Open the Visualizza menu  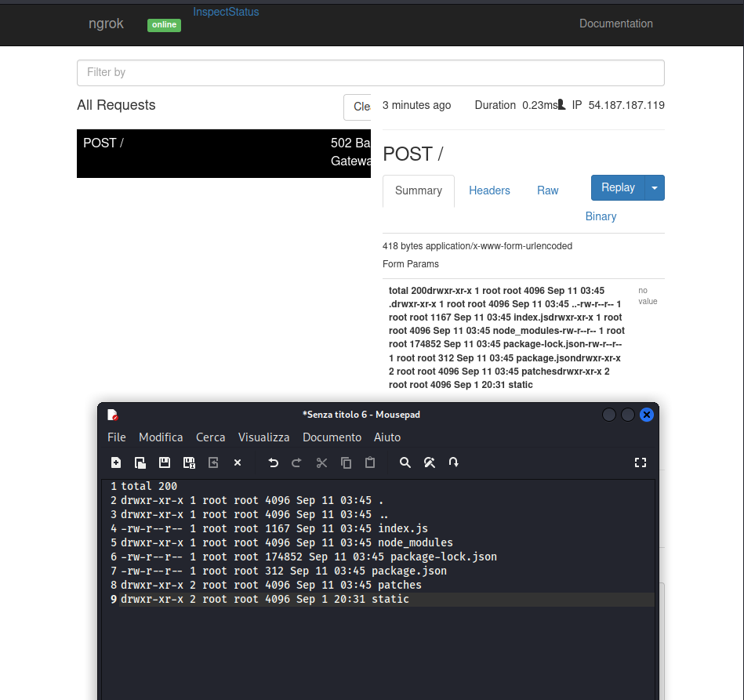point(263,437)
